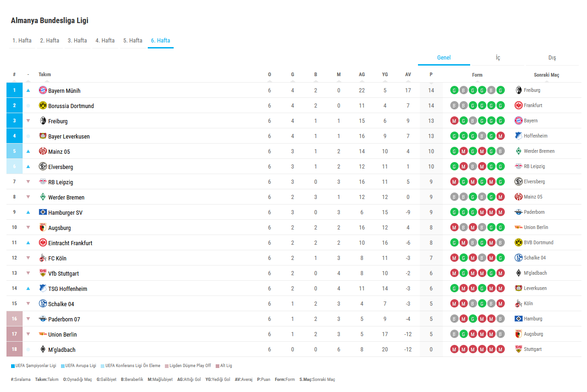Click the Eintracht Frankfurt crest
Viewport: 587px width, 392px height.
[x=43, y=242]
